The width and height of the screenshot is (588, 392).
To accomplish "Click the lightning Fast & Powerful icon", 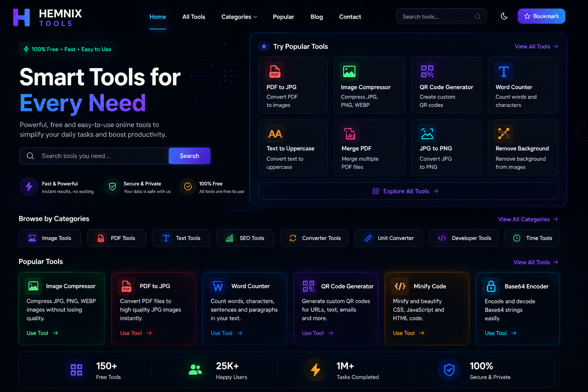I will coord(29,186).
